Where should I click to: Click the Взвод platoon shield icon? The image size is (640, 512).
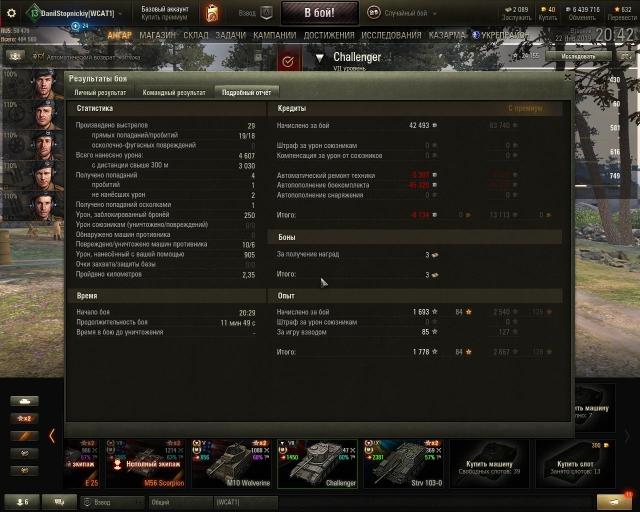266,13
